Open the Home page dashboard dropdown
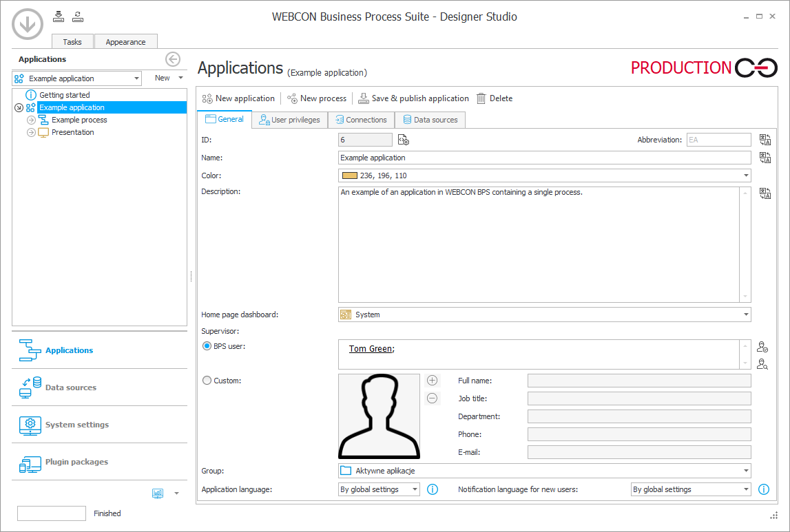This screenshot has height=532, width=790. click(746, 315)
